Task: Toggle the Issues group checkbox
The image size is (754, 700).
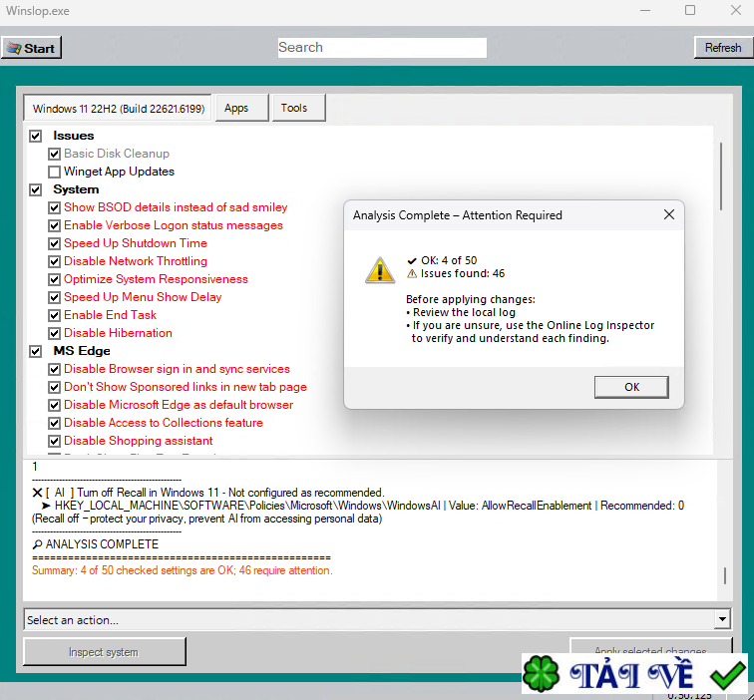Action: (x=36, y=136)
